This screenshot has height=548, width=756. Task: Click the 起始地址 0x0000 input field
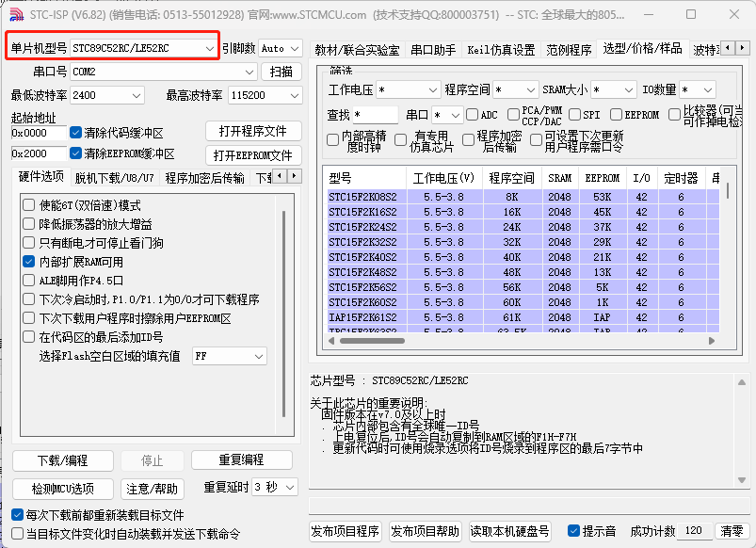point(38,133)
